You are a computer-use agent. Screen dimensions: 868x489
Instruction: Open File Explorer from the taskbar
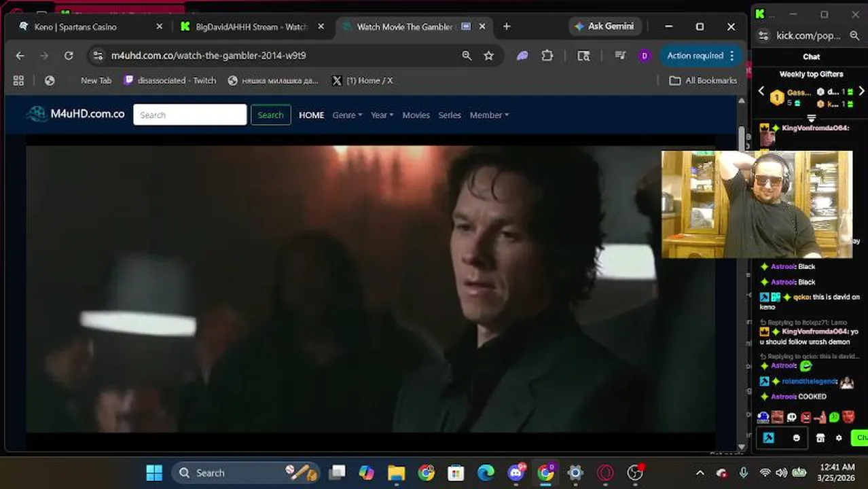click(x=396, y=473)
